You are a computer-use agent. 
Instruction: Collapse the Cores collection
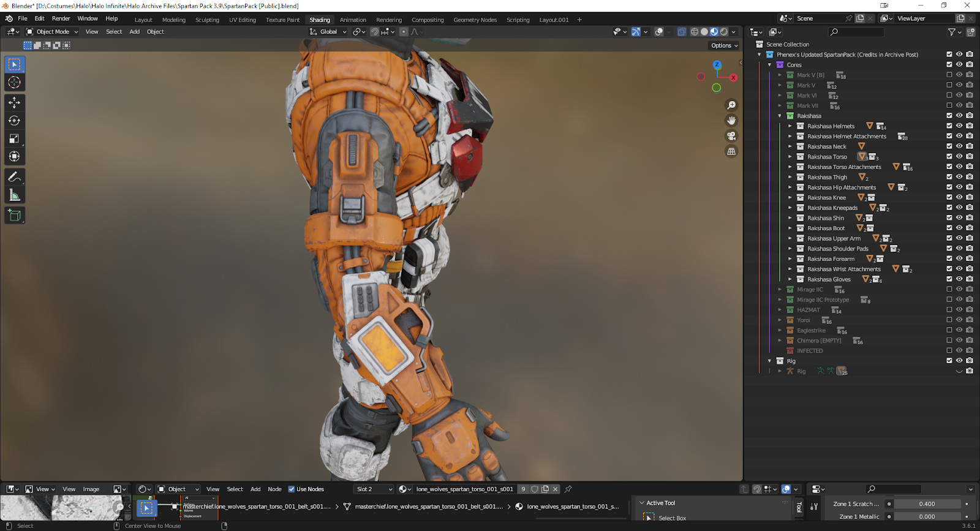(x=770, y=65)
